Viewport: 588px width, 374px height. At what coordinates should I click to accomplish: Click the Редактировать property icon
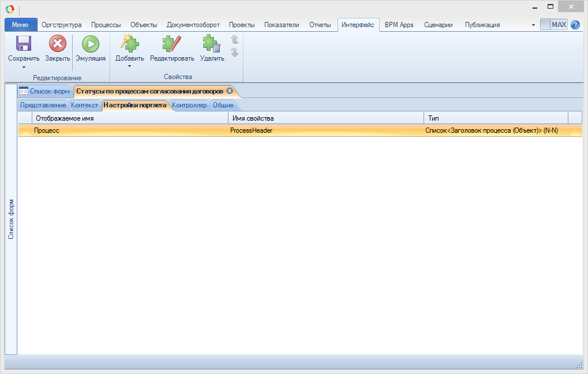(171, 44)
